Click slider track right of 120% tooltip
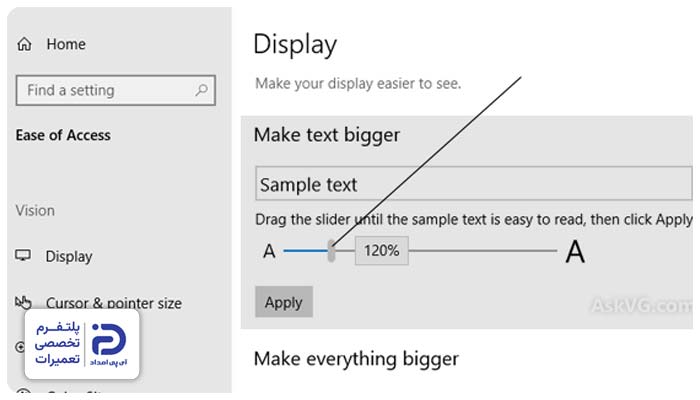This screenshot has height=400, width=700. click(x=483, y=251)
